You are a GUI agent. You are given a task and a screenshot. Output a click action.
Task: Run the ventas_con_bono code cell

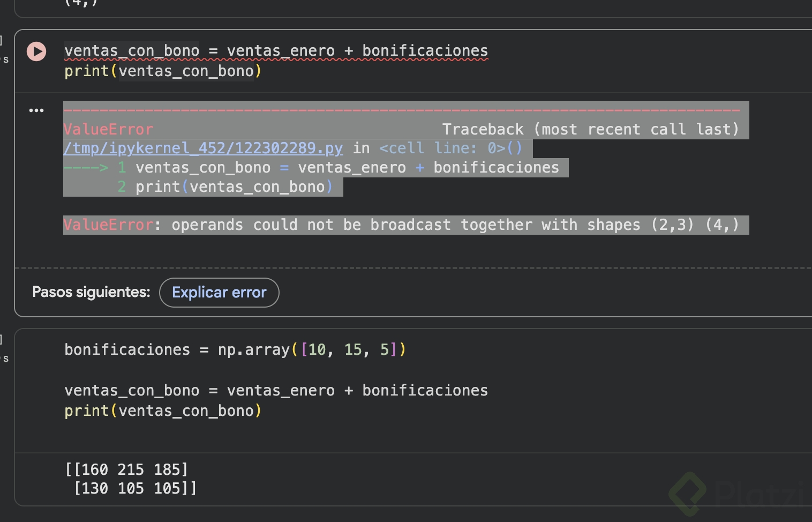(x=36, y=51)
